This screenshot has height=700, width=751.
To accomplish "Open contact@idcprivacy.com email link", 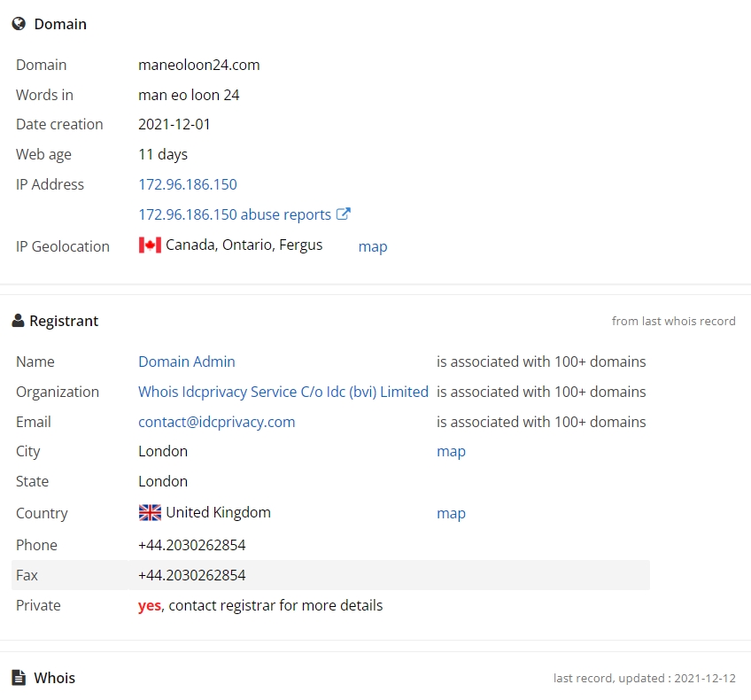I will (x=216, y=422).
